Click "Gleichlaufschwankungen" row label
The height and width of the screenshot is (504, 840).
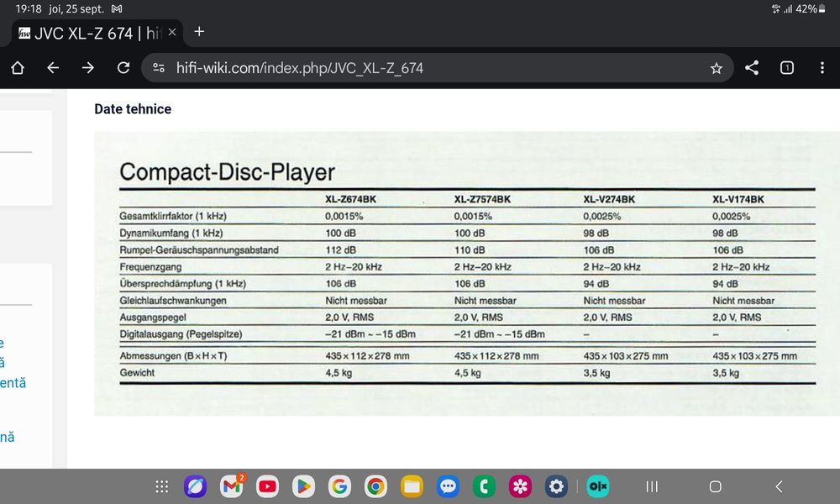click(x=173, y=301)
